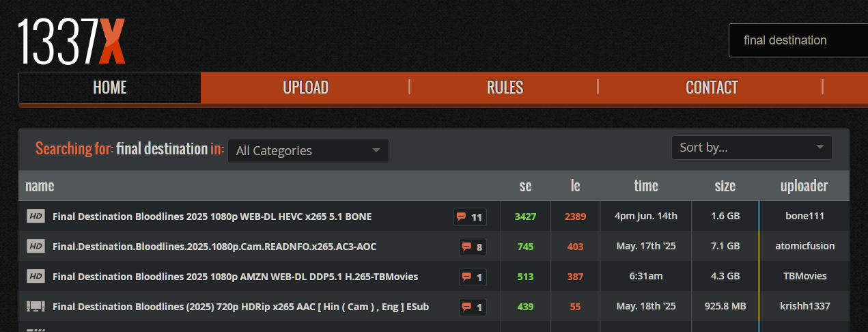Image resolution: width=868 pixels, height=332 pixels.
Task: Open Final Destination Bloodlines AMZN WEB-DL TBMovies torrent
Action: click(236, 276)
